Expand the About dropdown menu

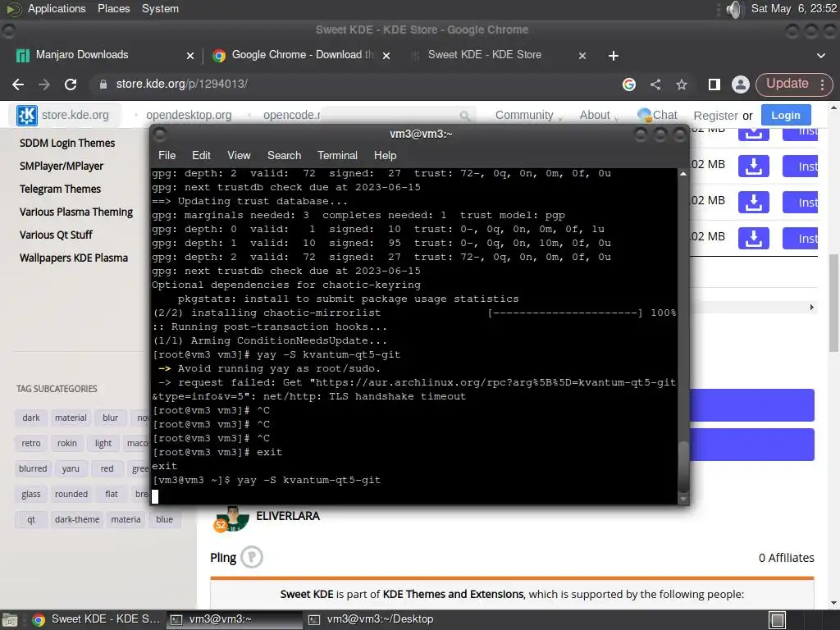[x=600, y=115]
